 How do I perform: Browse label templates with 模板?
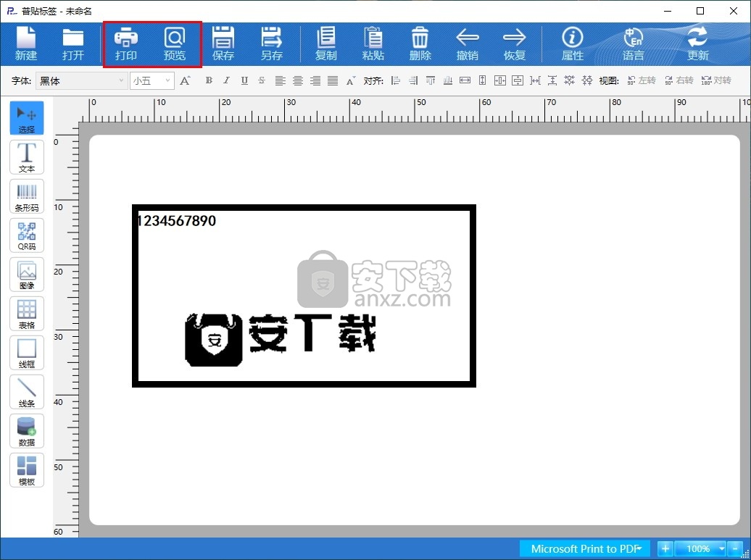click(x=27, y=470)
